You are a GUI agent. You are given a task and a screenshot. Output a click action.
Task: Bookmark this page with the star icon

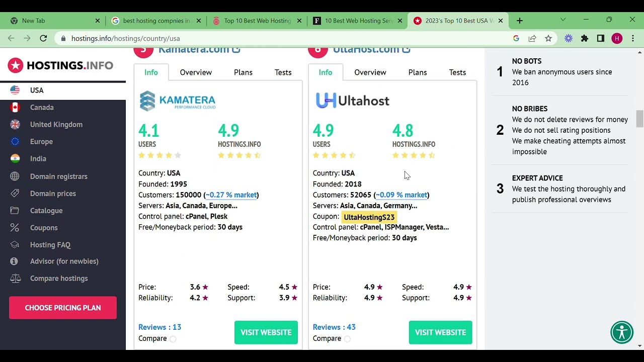(548, 38)
